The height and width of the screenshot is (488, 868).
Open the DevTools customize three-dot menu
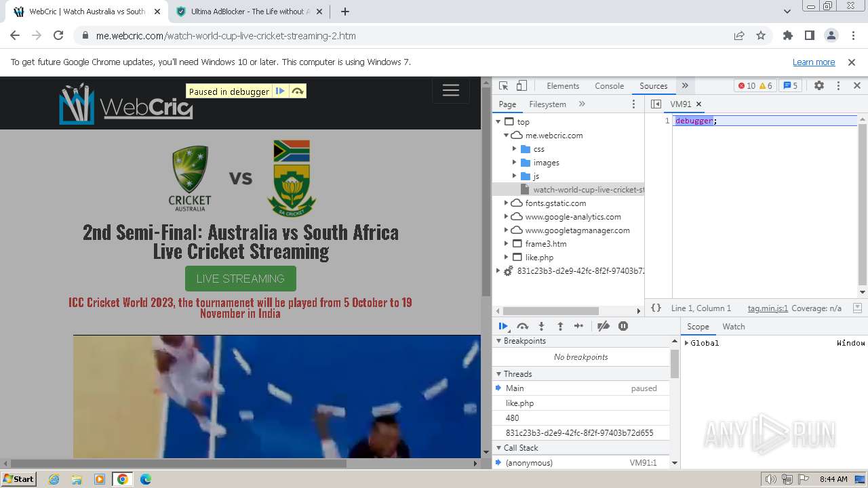click(838, 86)
